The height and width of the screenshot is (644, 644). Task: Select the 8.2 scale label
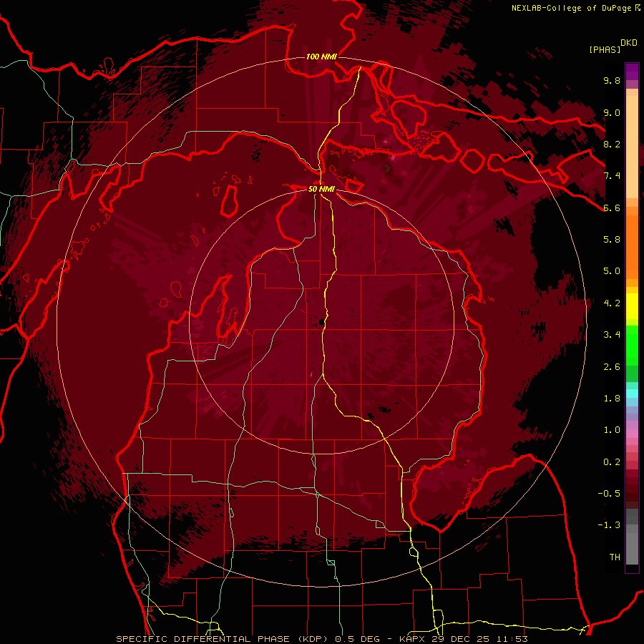click(612, 144)
